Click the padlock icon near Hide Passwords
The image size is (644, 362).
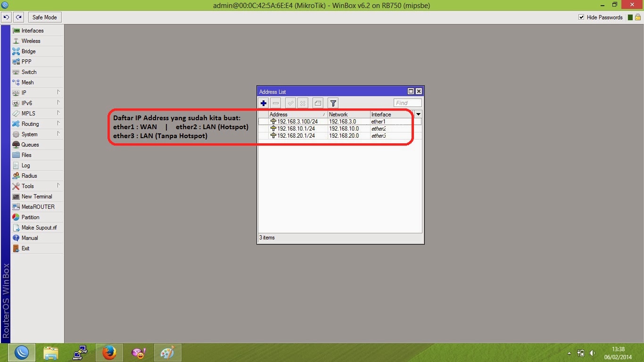point(637,17)
